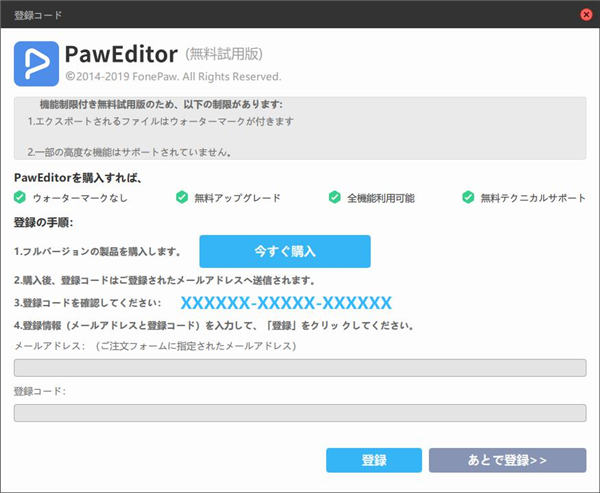This screenshot has height=493, width=600.
Task: Click limitation line 1.エクスポートされるファイル
Action: coord(161,121)
